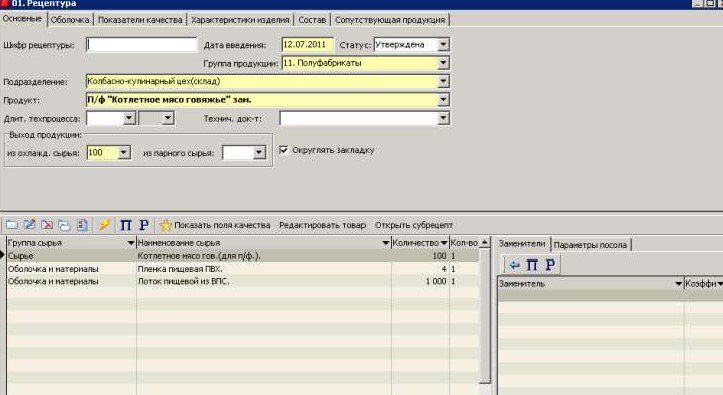This screenshot has width=723, height=395.
Task: Click the edit row pencil icon
Action: click(30, 225)
